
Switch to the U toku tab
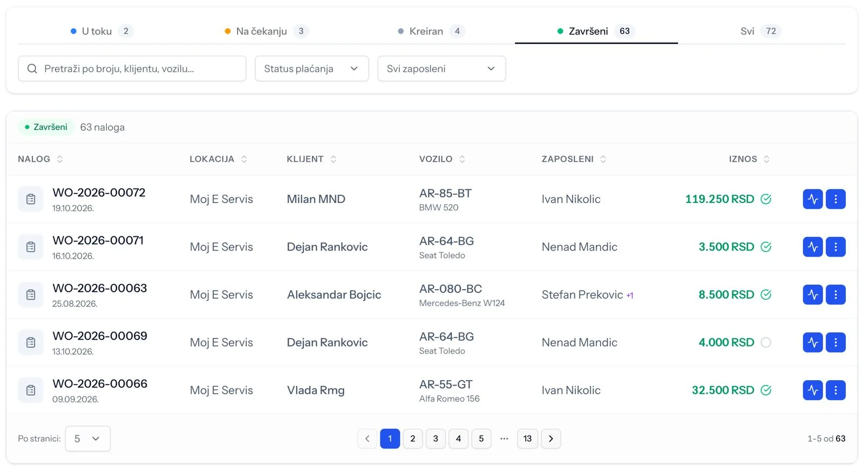click(x=102, y=31)
